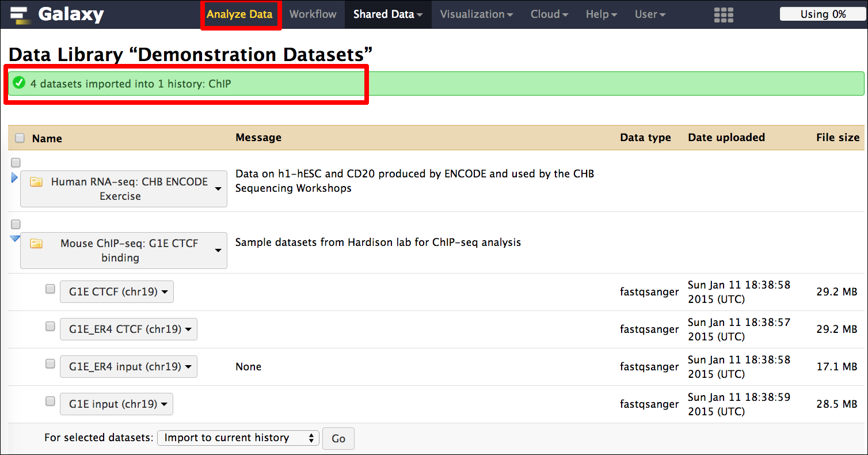The width and height of the screenshot is (868, 455).
Task: Collapse the Mouse ChIP-seq folder triangle
Action: pyautogui.click(x=15, y=239)
